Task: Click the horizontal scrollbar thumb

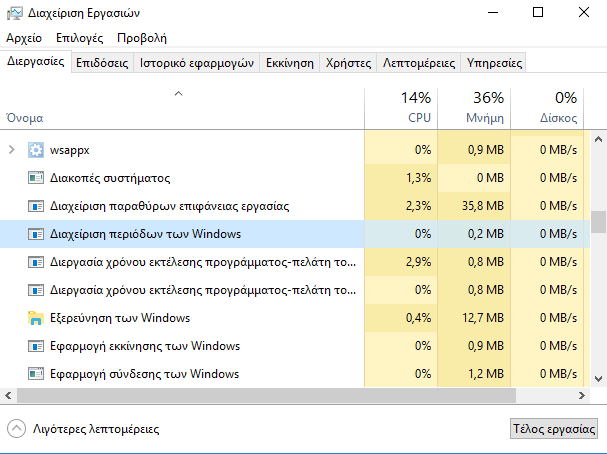Action: coord(266,395)
